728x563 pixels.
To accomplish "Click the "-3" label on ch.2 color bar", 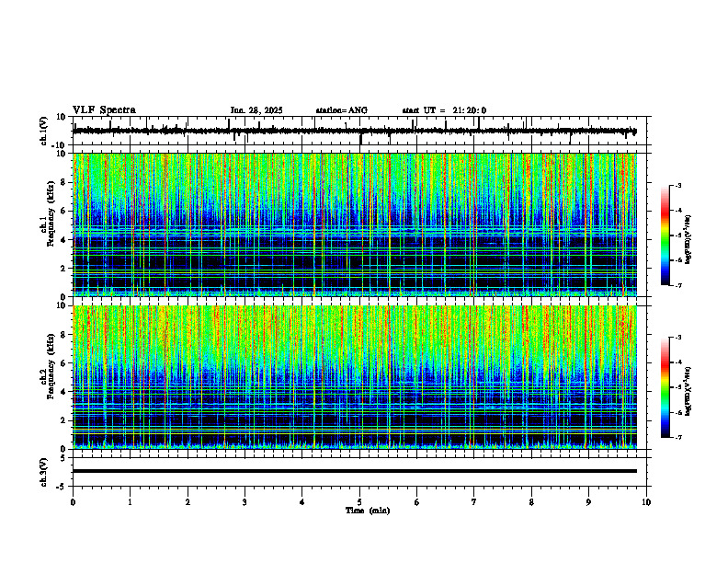I will point(678,338).
